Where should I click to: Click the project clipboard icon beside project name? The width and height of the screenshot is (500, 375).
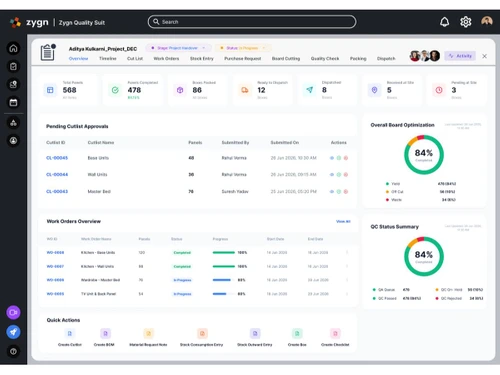click(x=48, y=52)
